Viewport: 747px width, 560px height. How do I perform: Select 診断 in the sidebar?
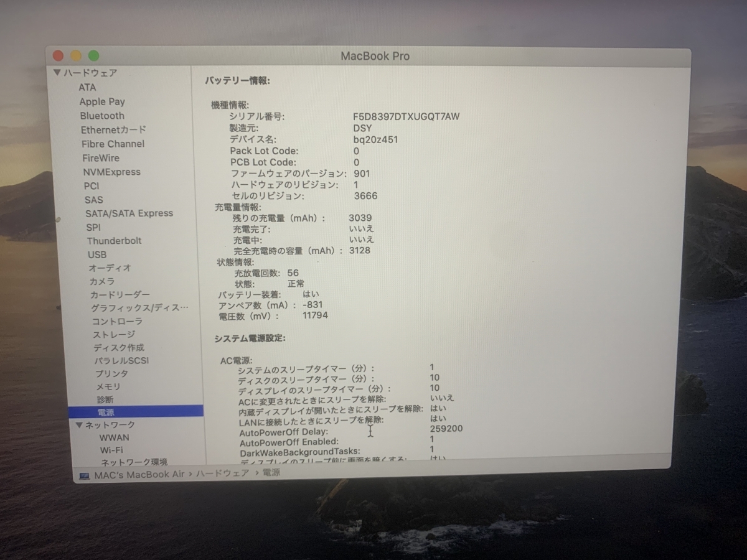point(105,399)
